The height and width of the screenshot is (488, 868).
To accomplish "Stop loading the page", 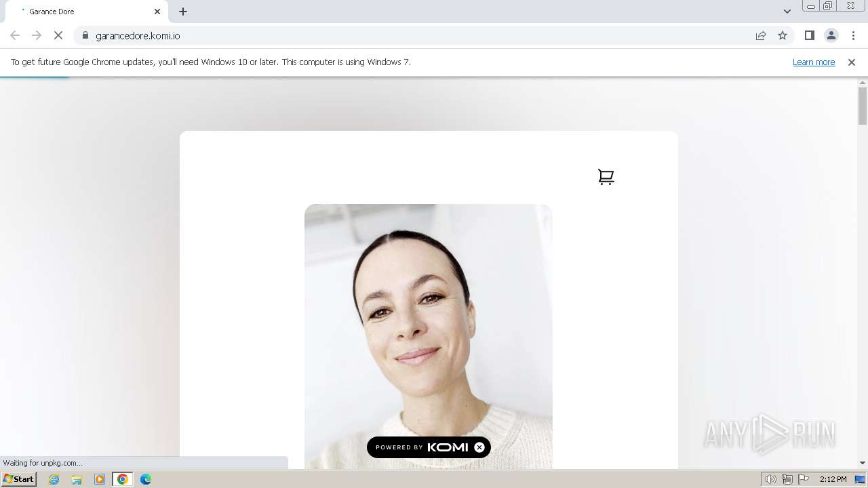I will coord(58,35).
